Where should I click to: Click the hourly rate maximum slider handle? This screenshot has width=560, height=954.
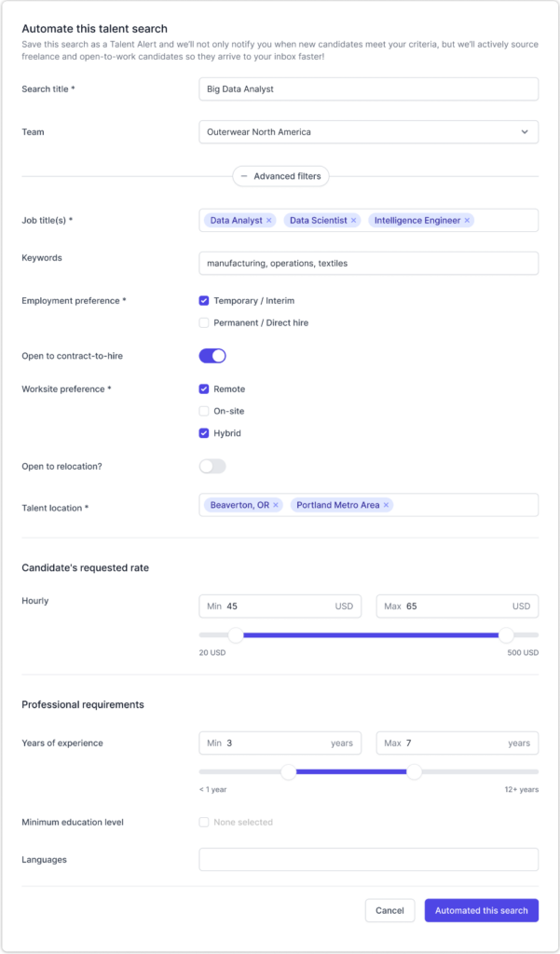[507, 635]
